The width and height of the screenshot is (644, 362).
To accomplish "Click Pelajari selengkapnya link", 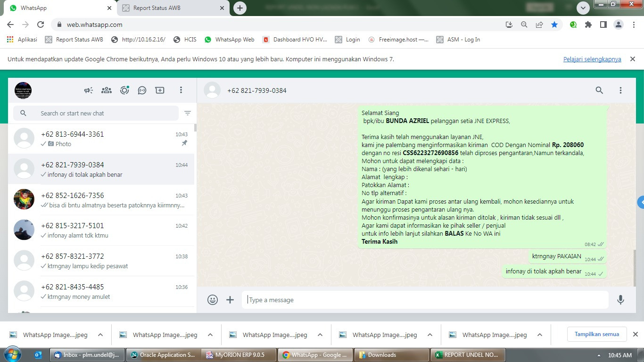I will [x=592, y=59].
